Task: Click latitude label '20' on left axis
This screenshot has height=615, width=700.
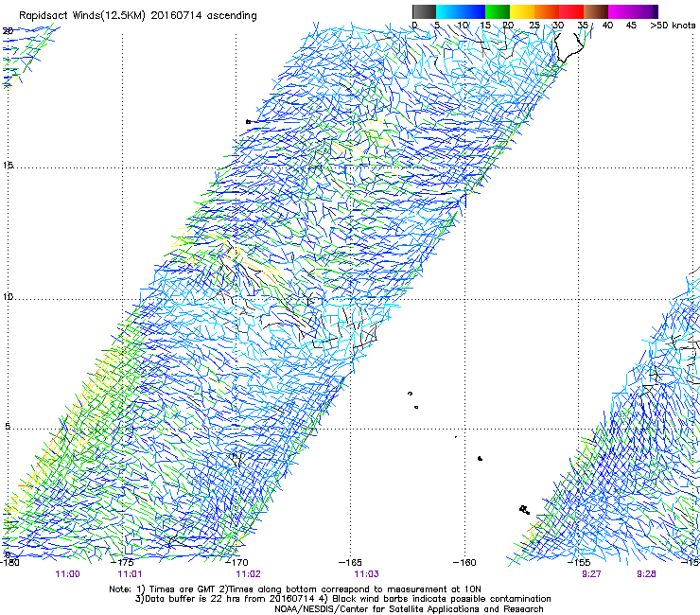Action: [x=8, y=31]
